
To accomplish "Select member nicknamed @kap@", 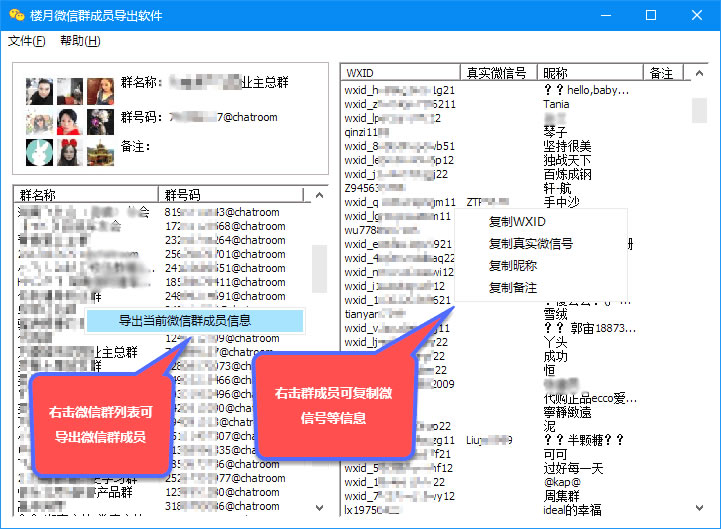I will tap(562, 482).
